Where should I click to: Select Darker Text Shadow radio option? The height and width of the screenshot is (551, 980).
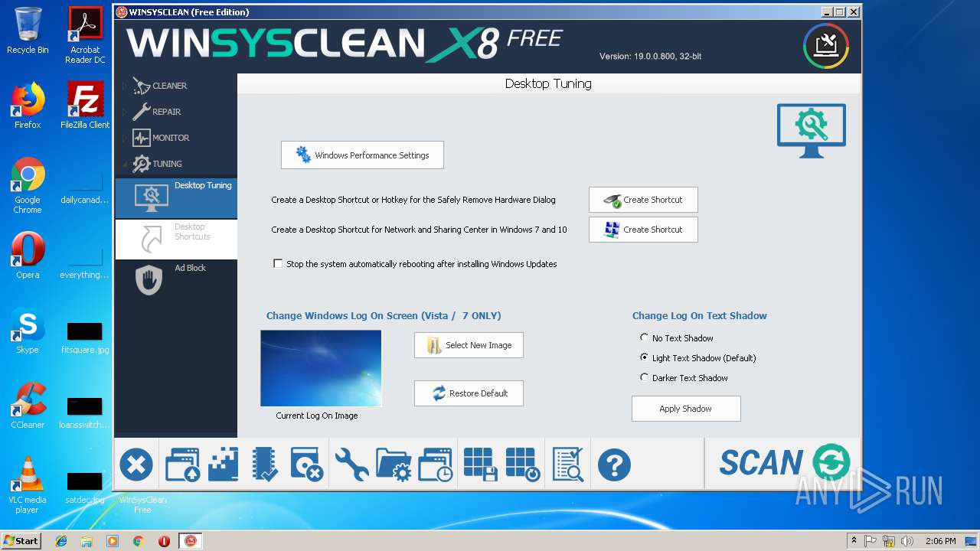click(x=644, y=377)
